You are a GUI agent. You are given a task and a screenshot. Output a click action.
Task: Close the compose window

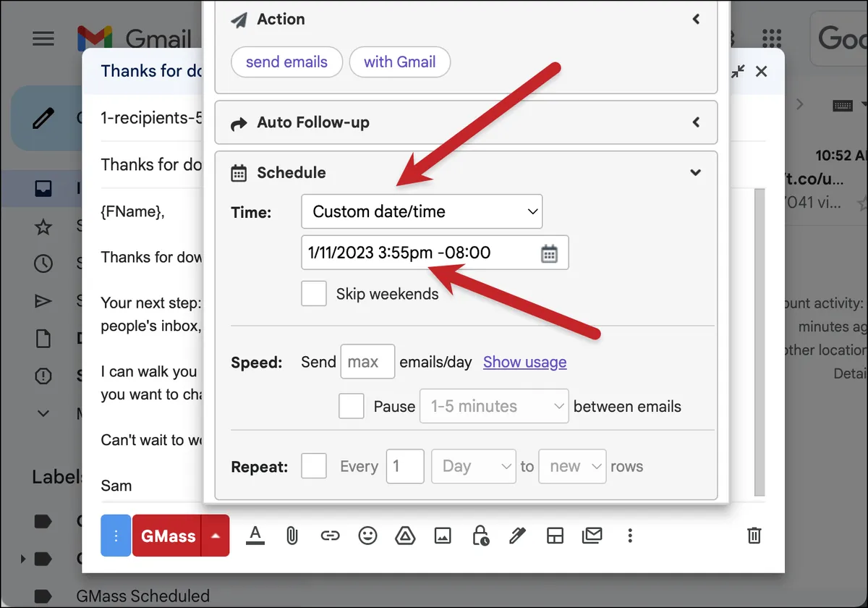point(761,71)
